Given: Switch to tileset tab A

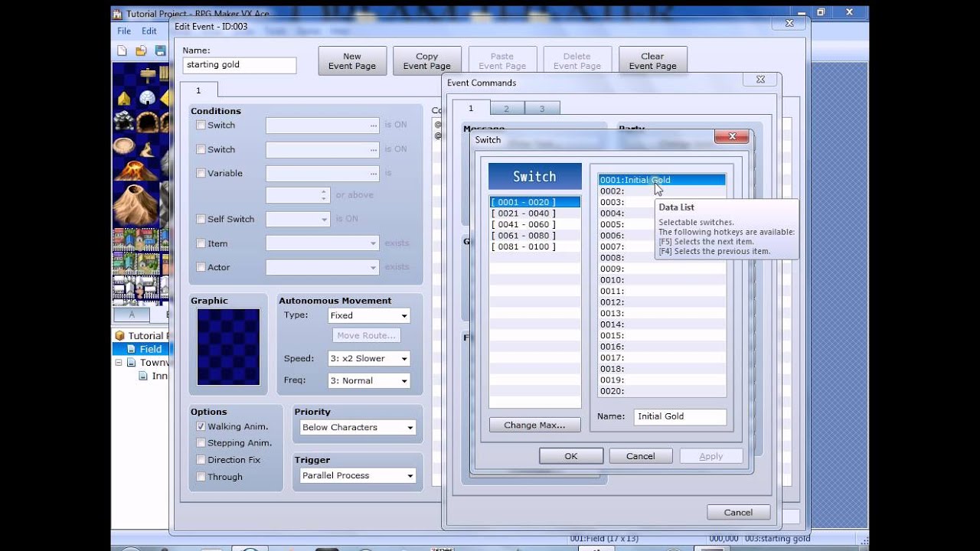Looking at the screenshot, I should (132, 315).
